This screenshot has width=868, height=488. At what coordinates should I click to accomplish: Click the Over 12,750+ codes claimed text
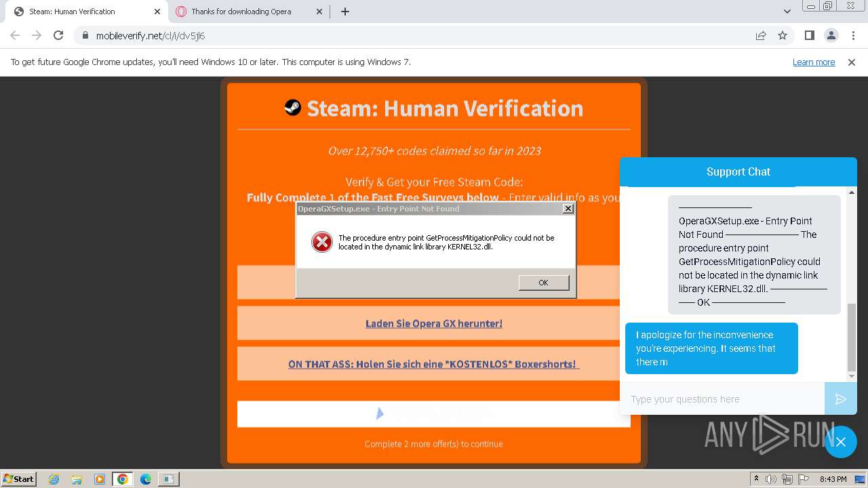point(435,150)
